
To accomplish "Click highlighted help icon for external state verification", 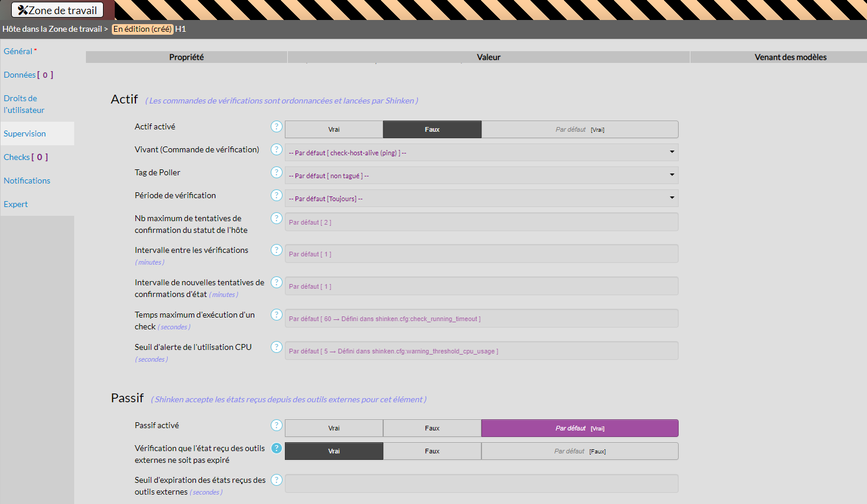I will [x=276, y=448].
